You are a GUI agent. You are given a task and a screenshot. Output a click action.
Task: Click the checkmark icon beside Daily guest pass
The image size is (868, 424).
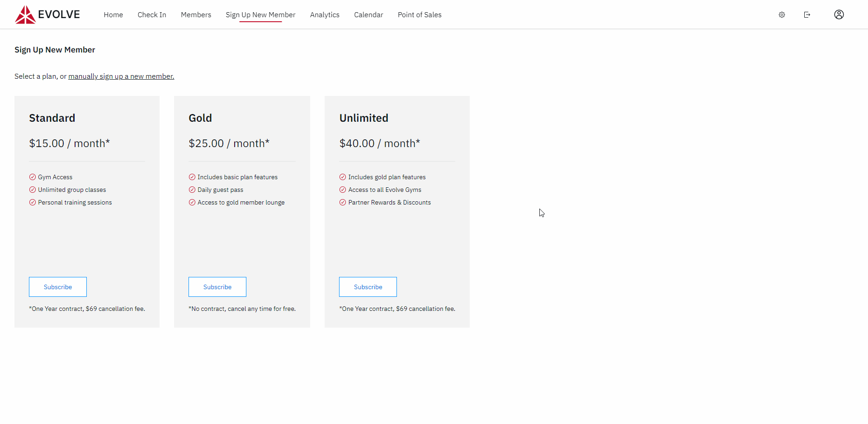(x=192, y=190)
